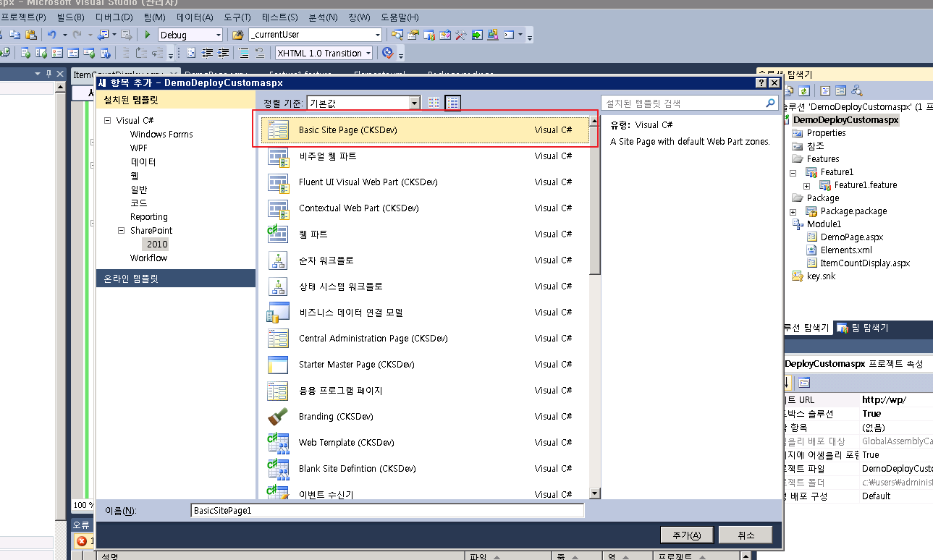933x560 pixels.
Task: Start debugging with the green play icon
Action: (x=148, y=35)
